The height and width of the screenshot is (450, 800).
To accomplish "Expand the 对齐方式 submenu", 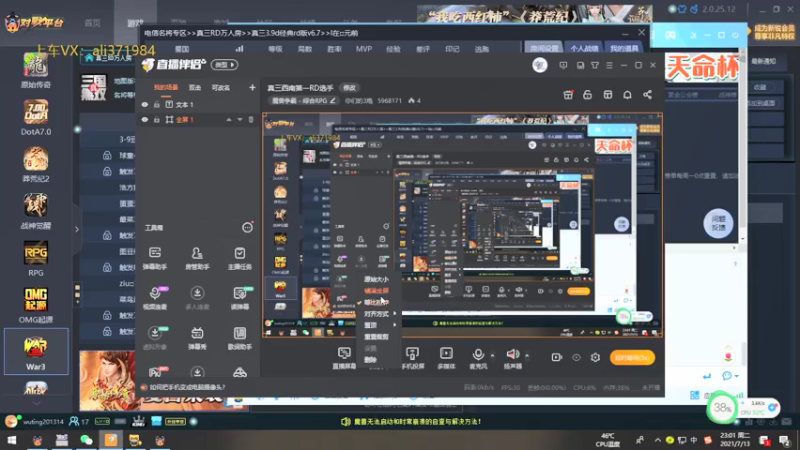I will coord(379,314).
